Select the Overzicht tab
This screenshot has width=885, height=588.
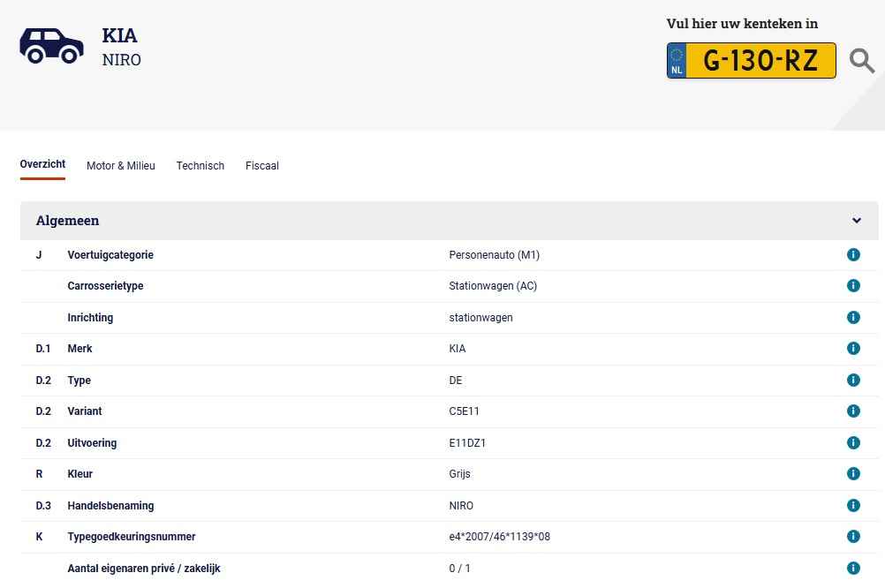click(x=43, y=164)
